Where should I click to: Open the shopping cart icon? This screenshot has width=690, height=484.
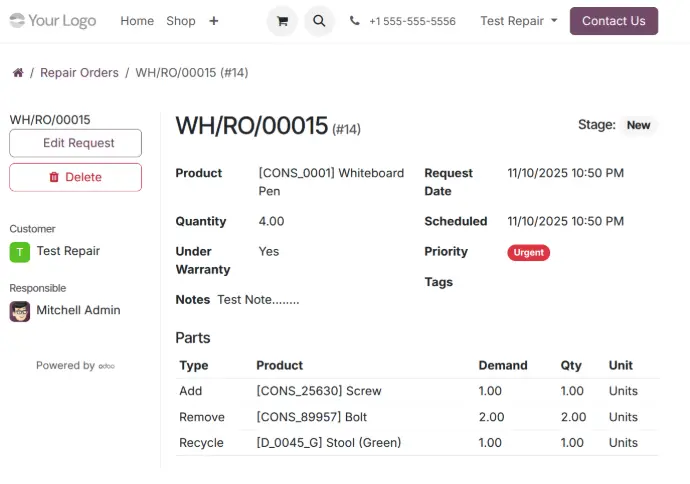tap(282, 21)
